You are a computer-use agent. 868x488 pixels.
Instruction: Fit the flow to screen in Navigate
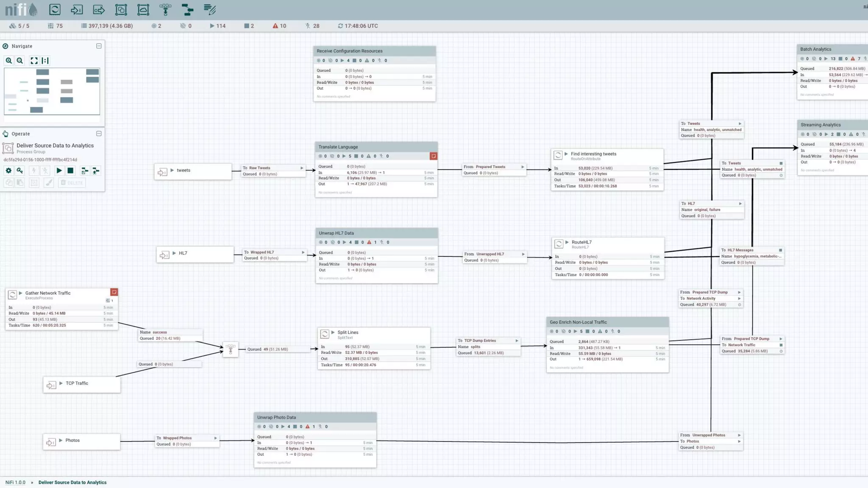34,61
